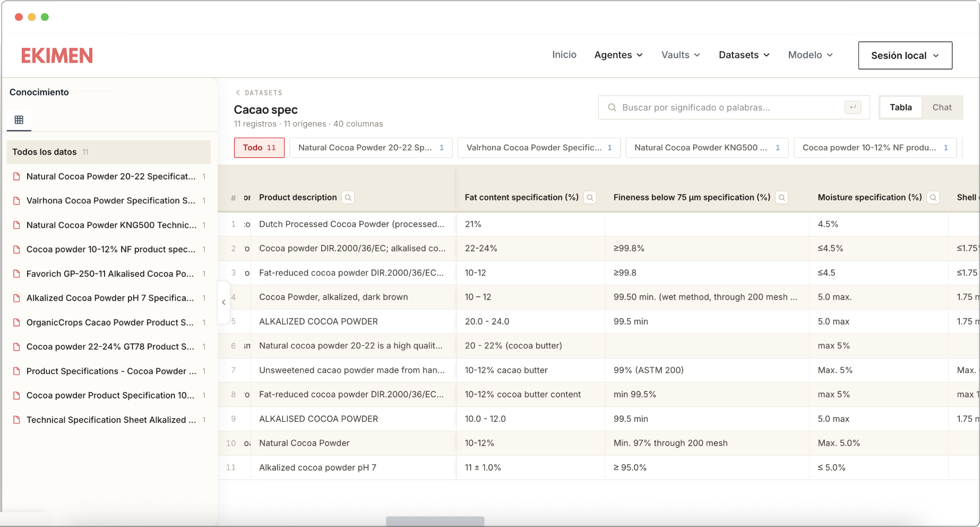Image resolution: width=980 pixels, height=527 pixels.
Task: Click file icon for Technical Specification Sheet Alkalized
Action: (x=16, y=420)
